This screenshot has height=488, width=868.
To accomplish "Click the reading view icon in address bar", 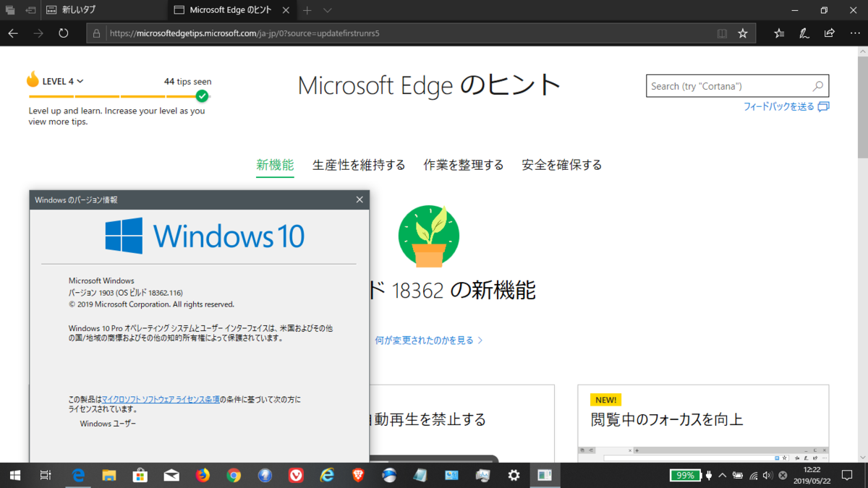I will [721, 33].
